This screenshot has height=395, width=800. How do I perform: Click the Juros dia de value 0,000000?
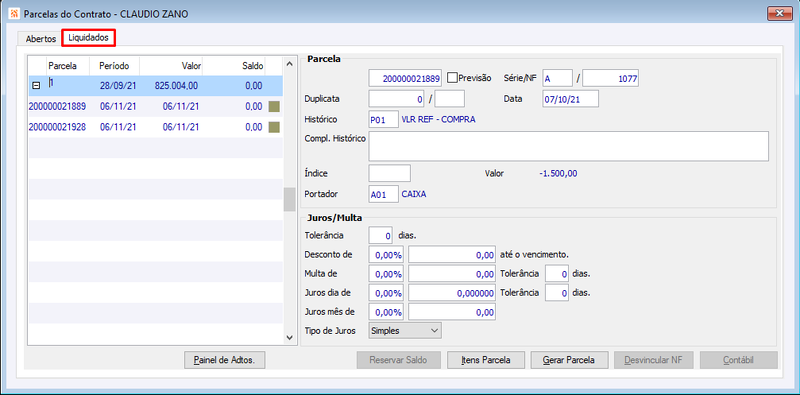[452, 293]
